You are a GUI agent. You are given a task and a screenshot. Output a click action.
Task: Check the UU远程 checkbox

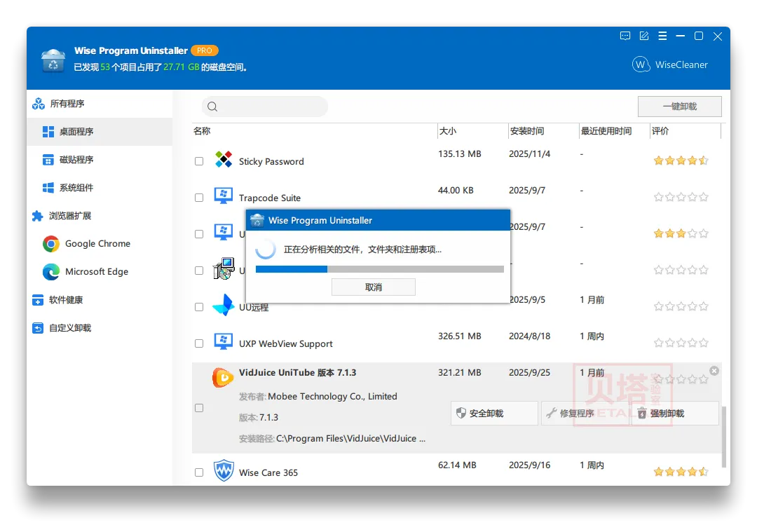tap(199, 307)
